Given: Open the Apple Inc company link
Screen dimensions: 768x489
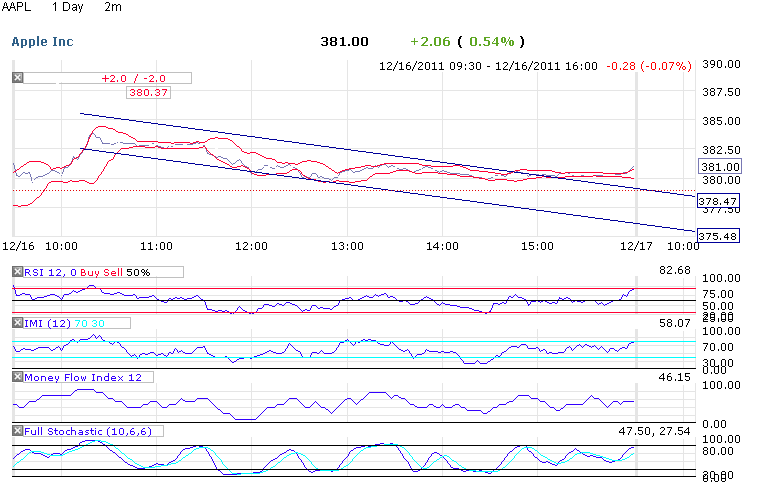Looking at the screenshot, I should [43, 42].
